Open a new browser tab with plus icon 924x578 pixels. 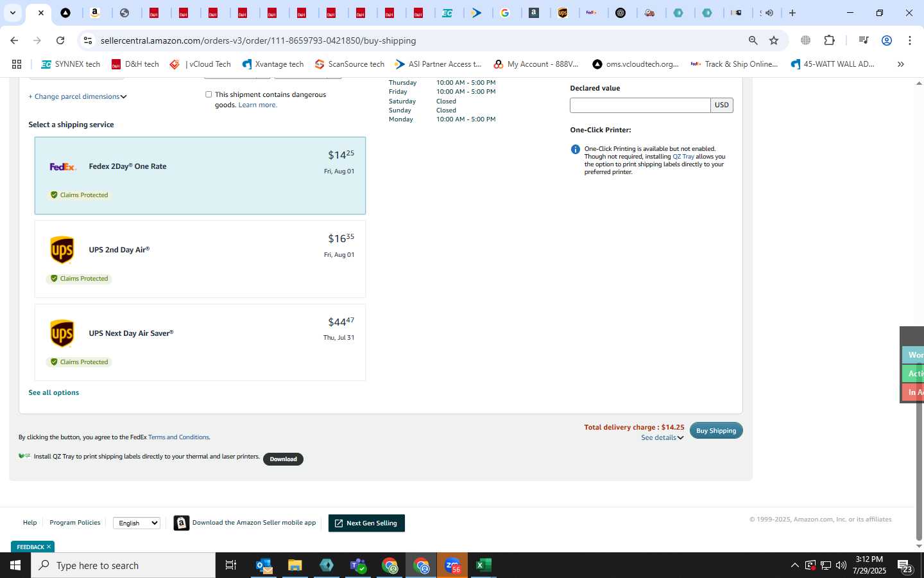coord(792,13)
